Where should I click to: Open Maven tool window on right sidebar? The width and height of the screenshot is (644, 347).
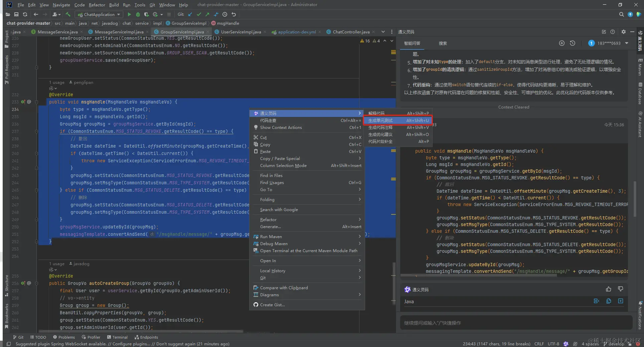(x=640, y=67)
